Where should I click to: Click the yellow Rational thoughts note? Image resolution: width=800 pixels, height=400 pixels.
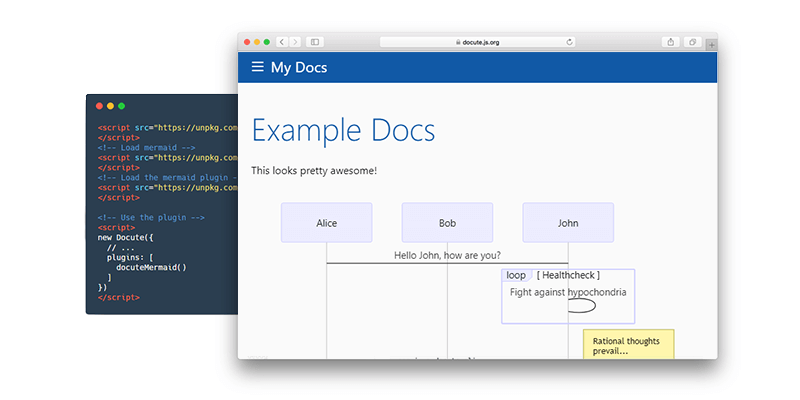628,345
